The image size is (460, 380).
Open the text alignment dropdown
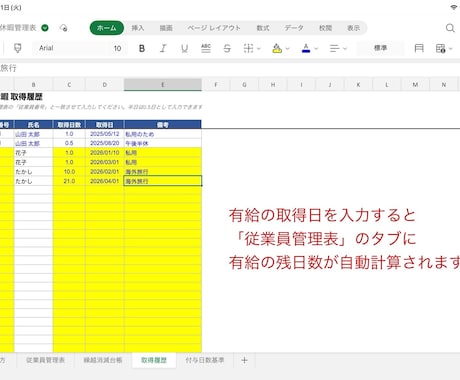[338, 48]
